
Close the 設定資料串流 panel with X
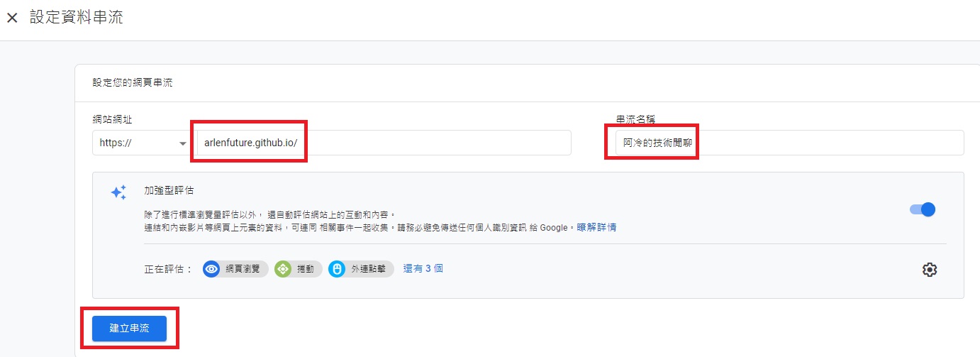point(12,18)
